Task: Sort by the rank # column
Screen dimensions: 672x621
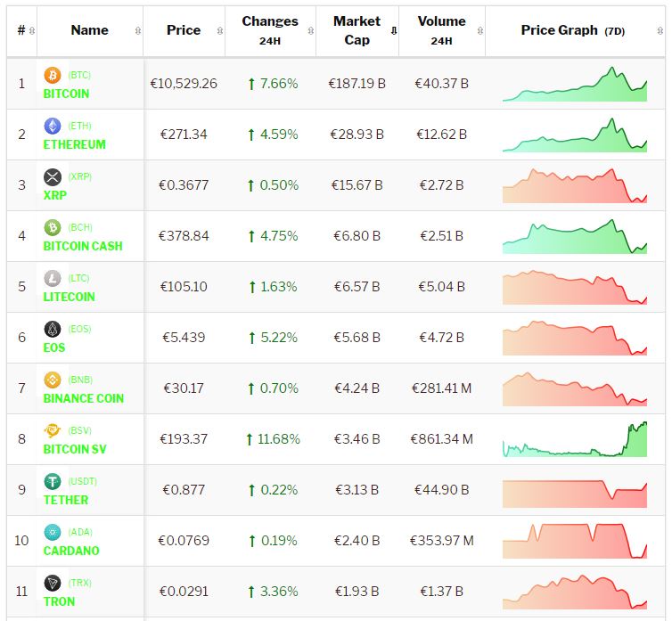Action: pyautogui.click(x=21, y=30)
